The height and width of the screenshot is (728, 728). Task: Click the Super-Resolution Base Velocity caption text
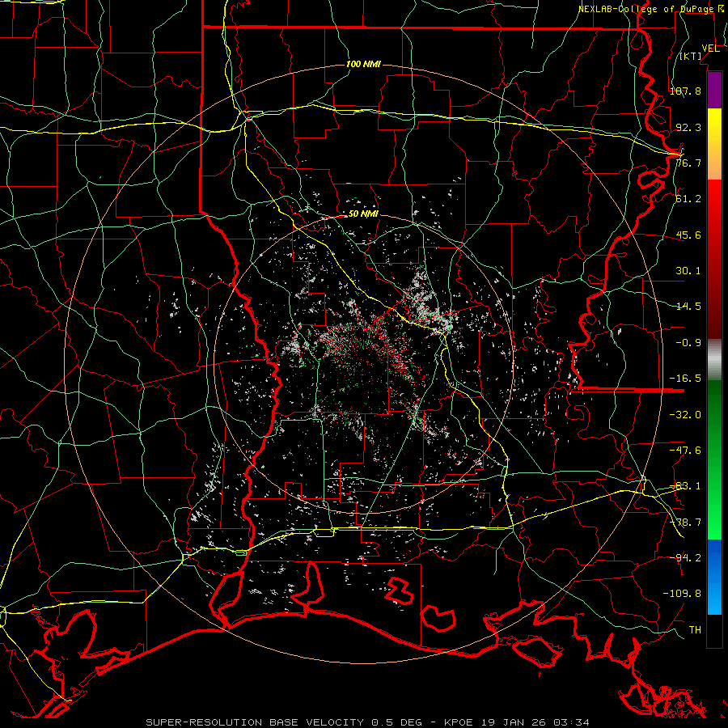point(255,722)
